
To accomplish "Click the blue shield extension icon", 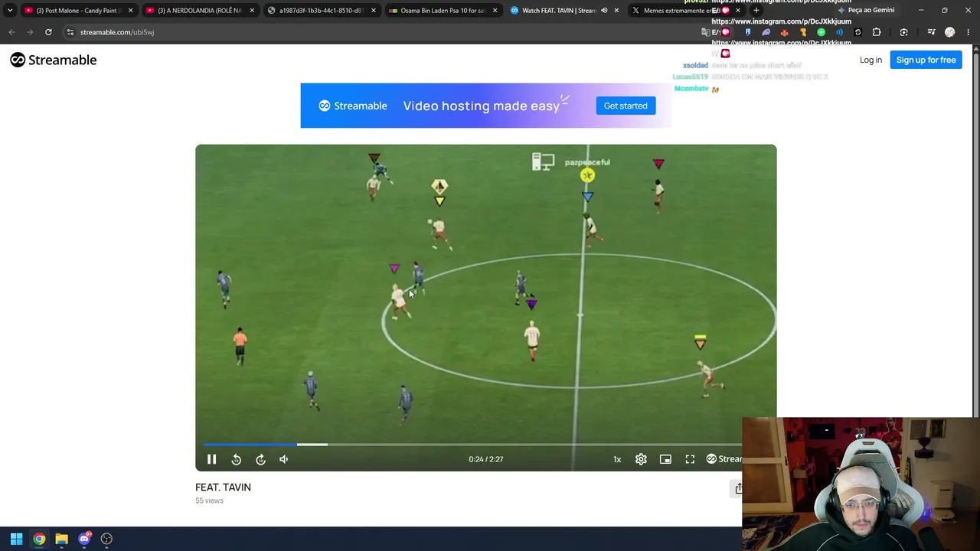I will point(748,32).
